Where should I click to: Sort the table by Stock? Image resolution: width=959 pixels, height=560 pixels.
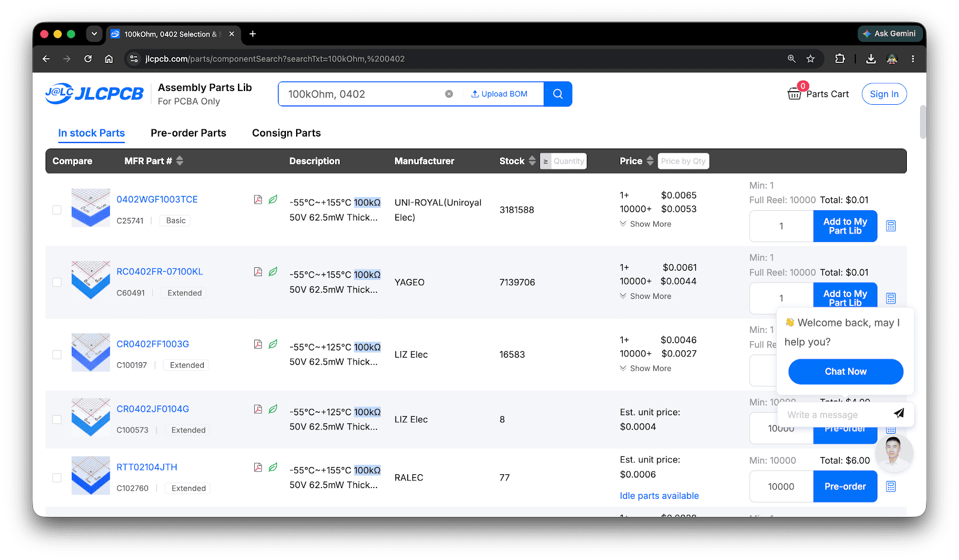[x=532, y=161]
